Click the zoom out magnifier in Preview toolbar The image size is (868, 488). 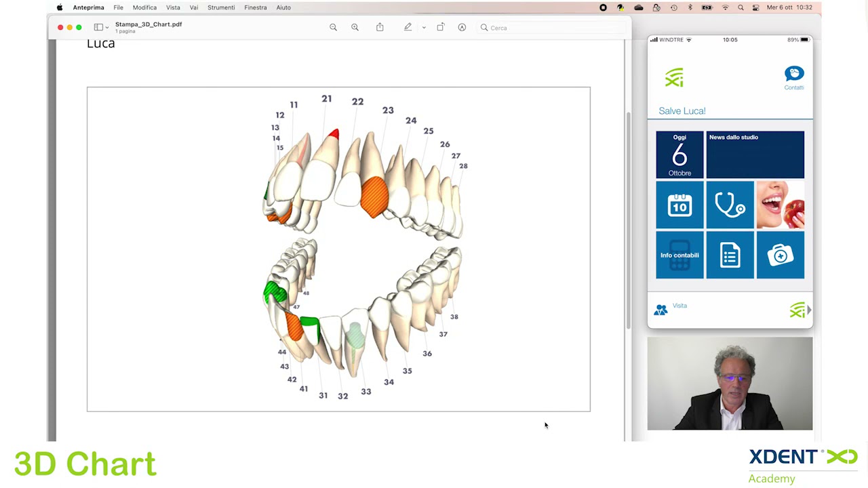[333, 27]
